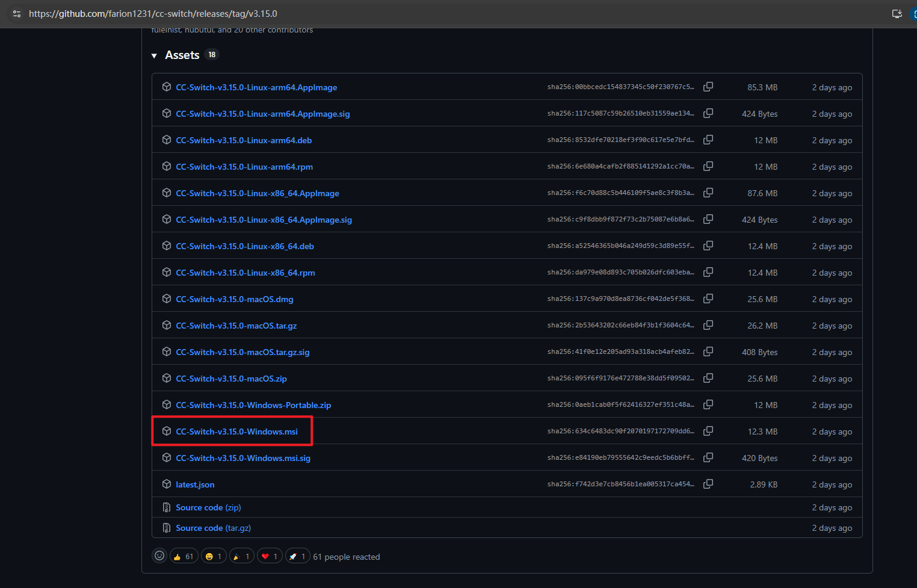This screenshot has height=588, width=917.
Task: Download CC-Switch-v3.15.0-Linux-x86_64.deb
Action: (x=245, y=246)
